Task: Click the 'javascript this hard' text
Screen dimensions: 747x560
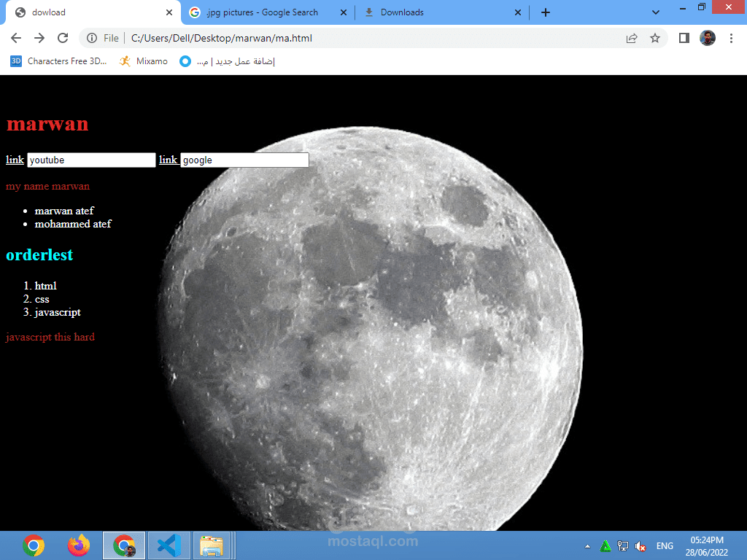Action: [50, 337]
